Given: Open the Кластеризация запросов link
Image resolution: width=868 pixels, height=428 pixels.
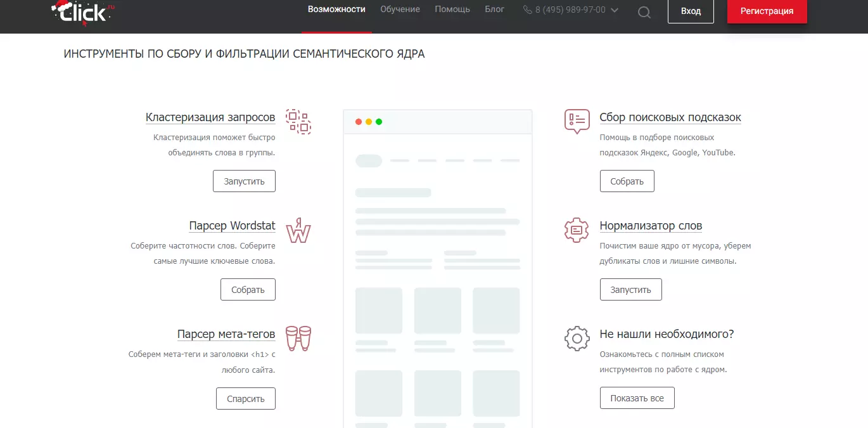Looking at the screenshot, I should [210, 117].
